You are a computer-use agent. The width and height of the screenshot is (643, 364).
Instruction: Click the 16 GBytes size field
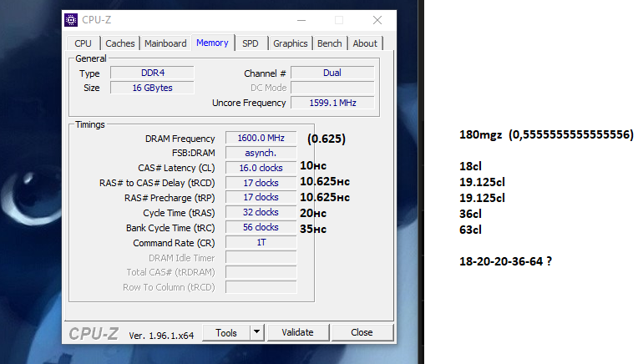[x=152, y=88]
